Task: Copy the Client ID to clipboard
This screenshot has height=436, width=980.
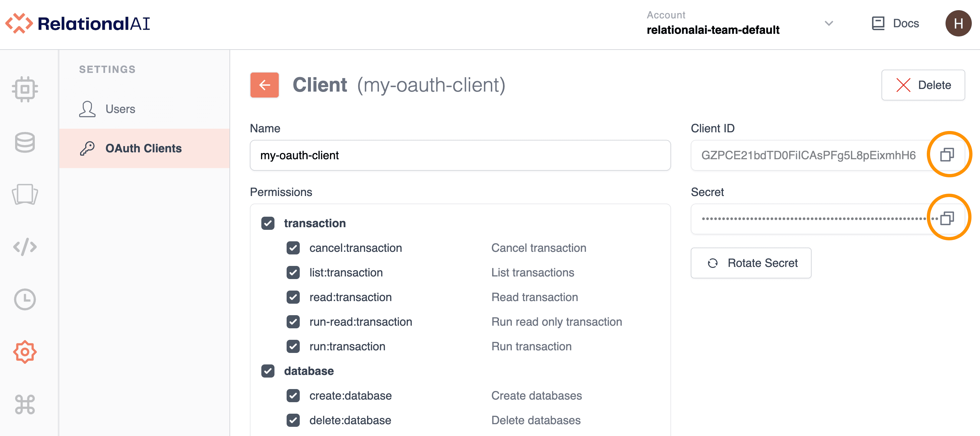Action: 947,155
